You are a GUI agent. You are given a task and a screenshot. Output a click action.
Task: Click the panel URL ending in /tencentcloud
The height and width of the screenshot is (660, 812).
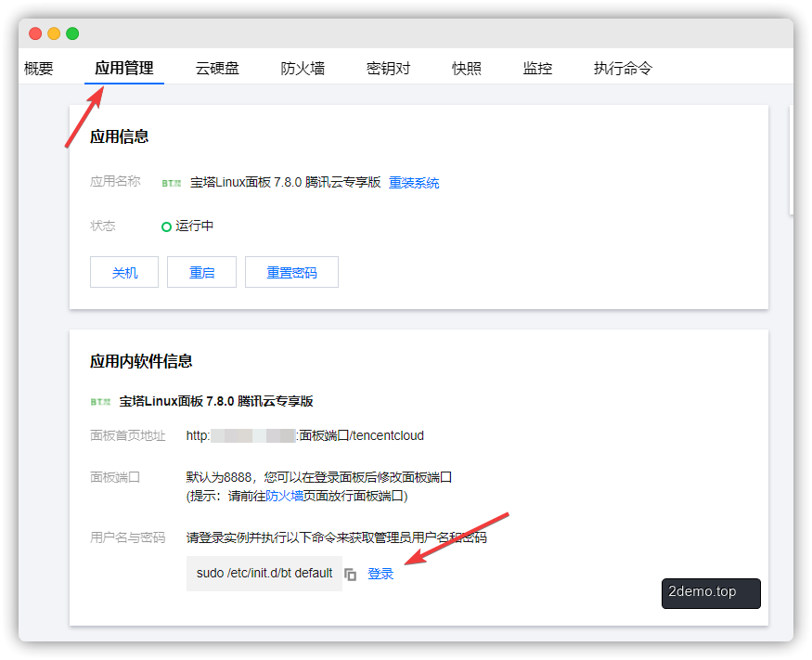point(305,435)
